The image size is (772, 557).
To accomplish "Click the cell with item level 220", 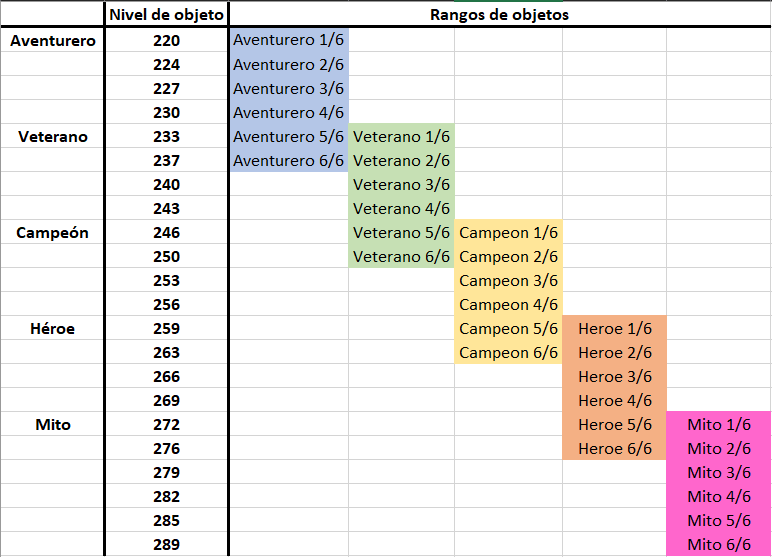I will pos(167,41).
